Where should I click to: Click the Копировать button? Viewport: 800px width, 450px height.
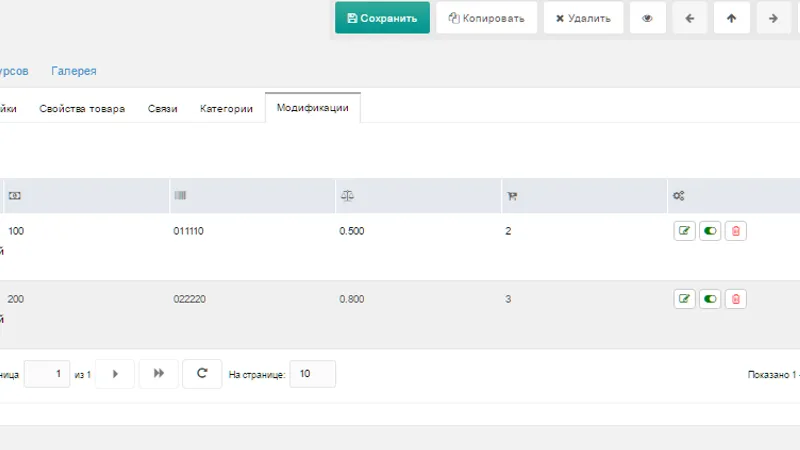pos(486,18)
